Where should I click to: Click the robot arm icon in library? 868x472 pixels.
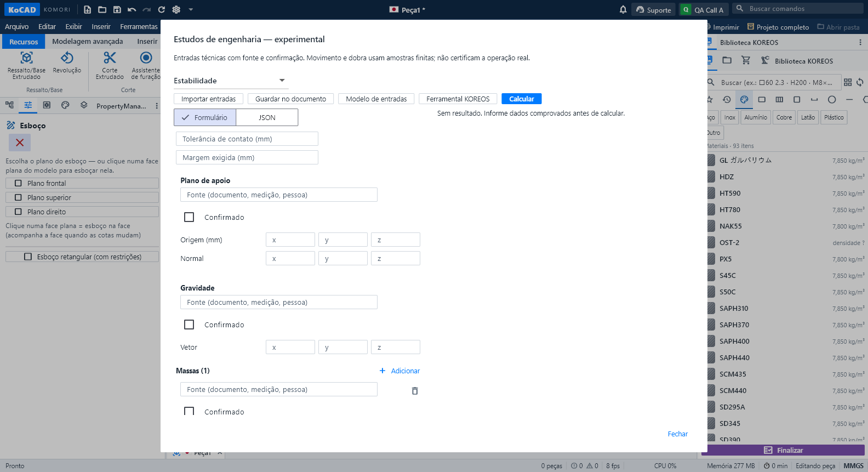[x=765, y=60]
